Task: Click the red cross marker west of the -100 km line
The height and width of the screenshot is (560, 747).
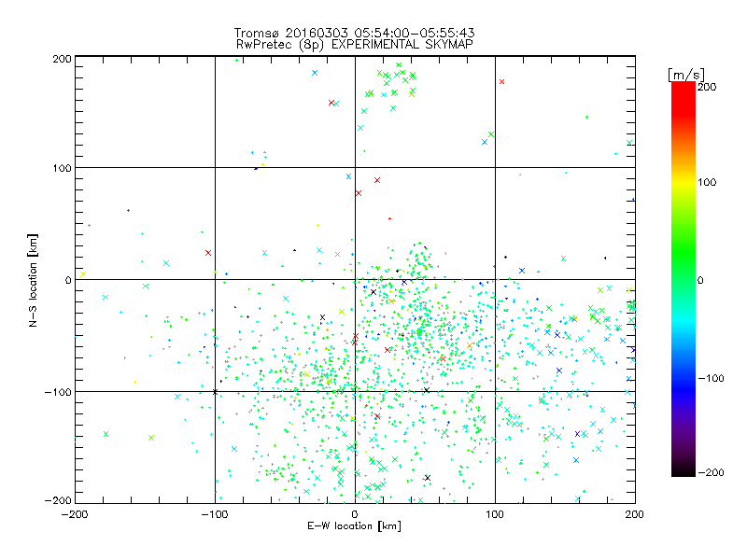Action: (208, 253)
